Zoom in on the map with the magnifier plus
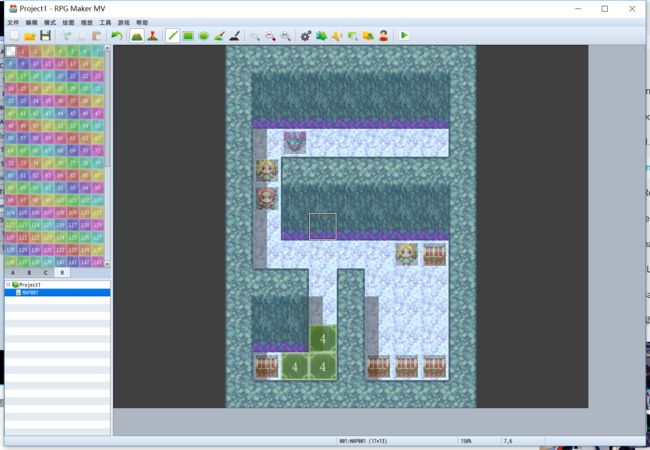650x450 pixels. (x=255, y=36)
